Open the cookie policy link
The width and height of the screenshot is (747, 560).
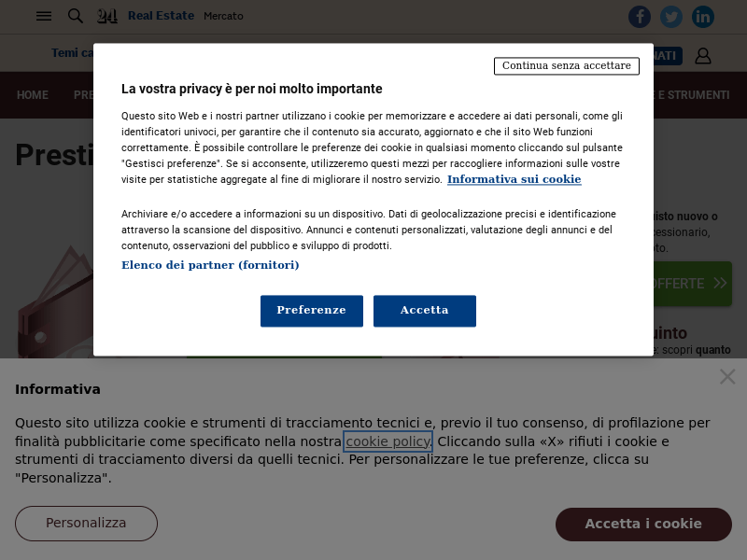coord(388,441)
